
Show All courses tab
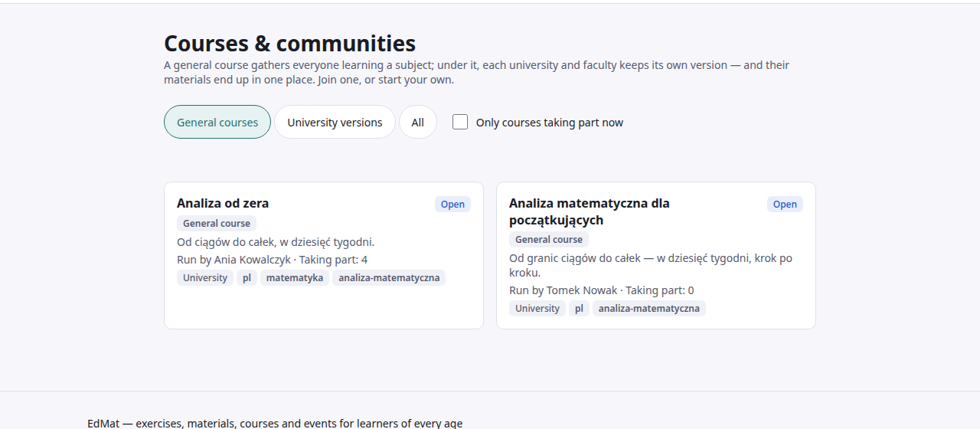point(418,122)
